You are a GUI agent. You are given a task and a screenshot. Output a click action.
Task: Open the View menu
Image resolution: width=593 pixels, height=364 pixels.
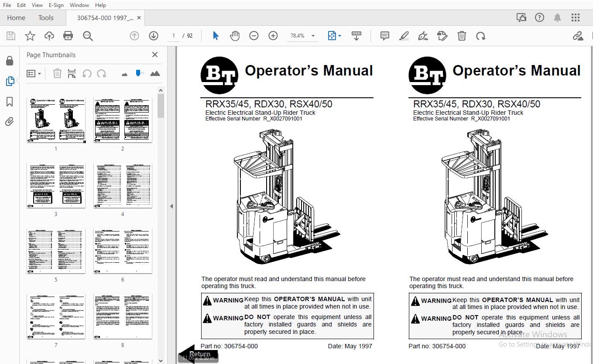(x=38, y=5)
